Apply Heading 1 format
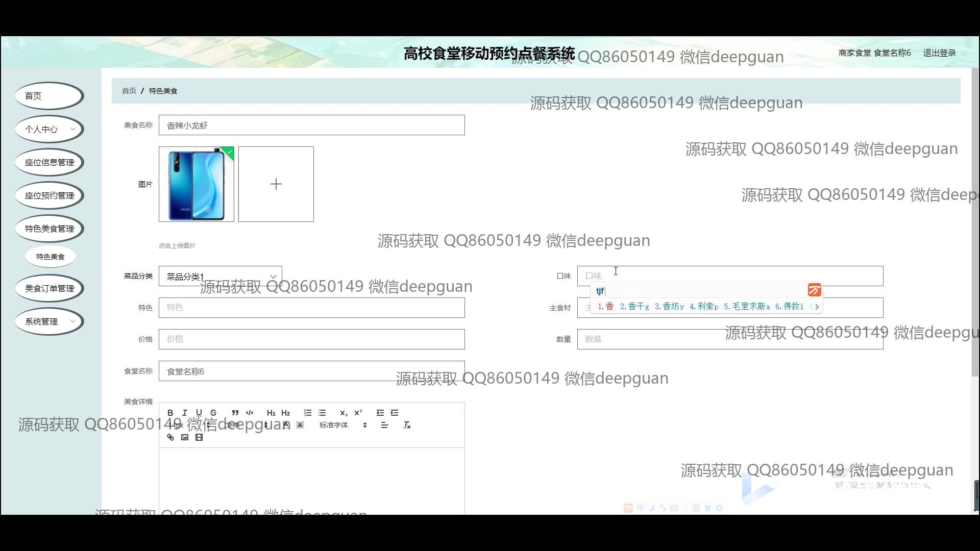The width and height of the screenshot is (980, 551). tap(271, 413)
